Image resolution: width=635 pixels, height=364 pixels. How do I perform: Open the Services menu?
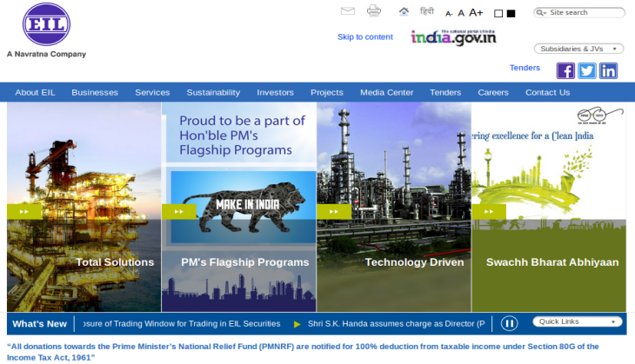152,93
